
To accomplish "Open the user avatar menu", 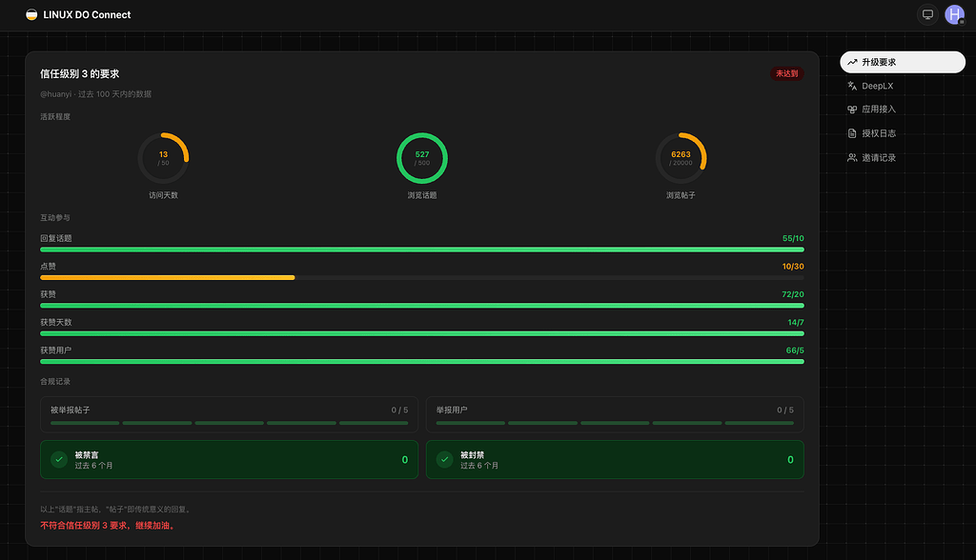I will point(954,15).
